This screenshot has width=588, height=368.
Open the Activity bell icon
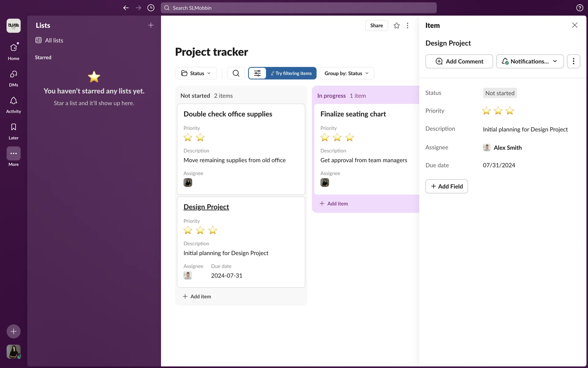(13, 101)
